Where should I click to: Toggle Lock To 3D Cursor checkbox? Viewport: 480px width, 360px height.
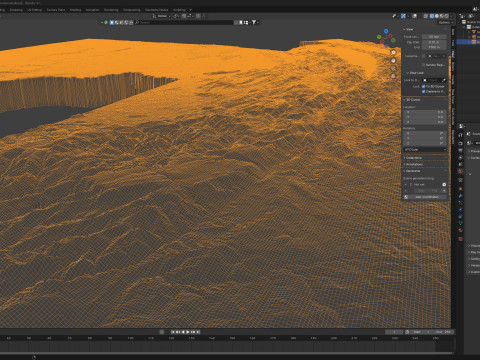point(423,86)
